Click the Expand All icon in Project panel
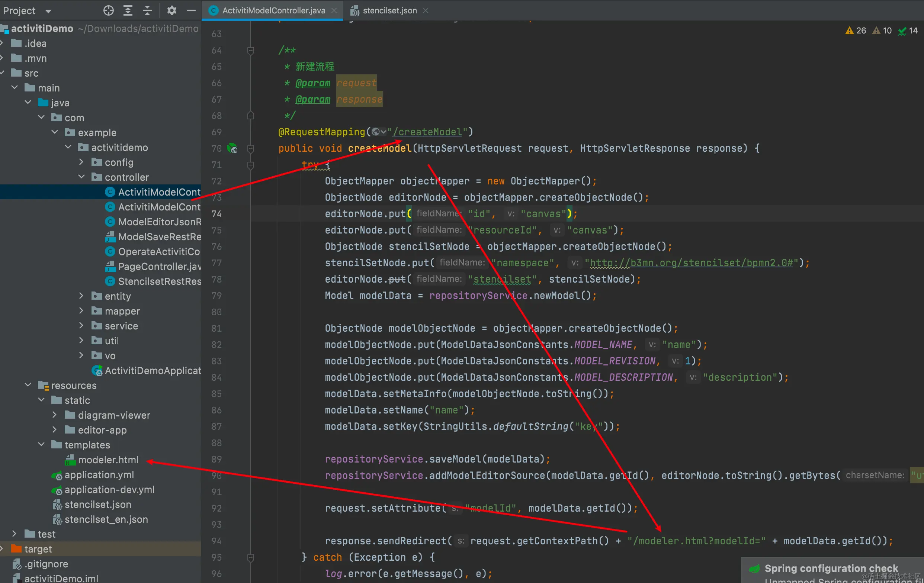Screen dimensions: 924x583 pos(128,10)
